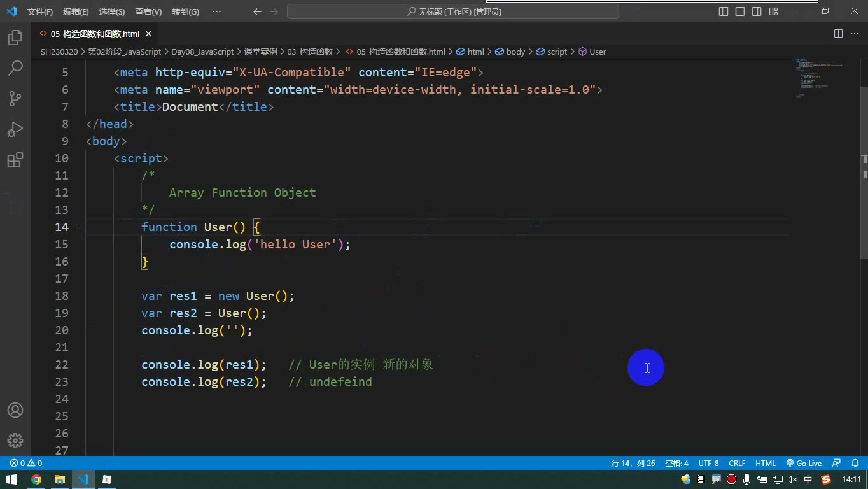Image resolution: width=868 pixels, height=489 pixels.
Task: Open the Manage gear settings icon
Action: point(15,441)
